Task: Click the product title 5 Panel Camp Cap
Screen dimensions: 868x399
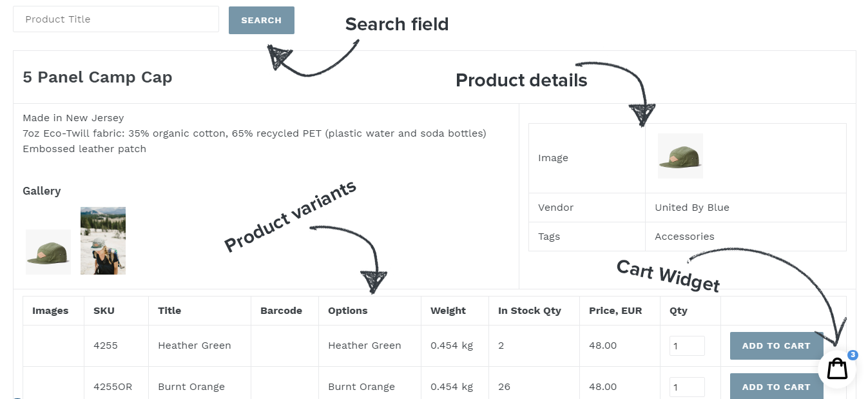Action: tap(97, 77)
